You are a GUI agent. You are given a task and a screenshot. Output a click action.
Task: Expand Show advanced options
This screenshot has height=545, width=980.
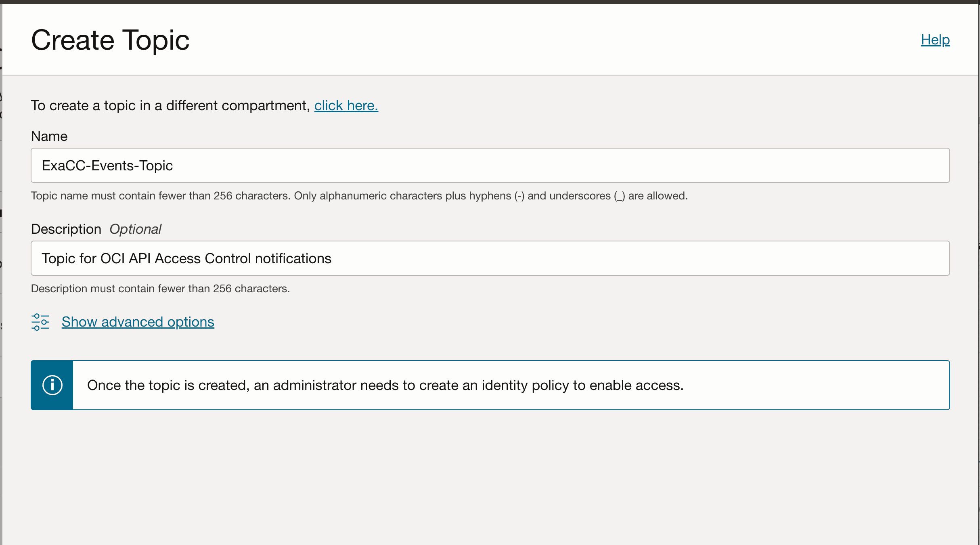[x=138, y=322]
